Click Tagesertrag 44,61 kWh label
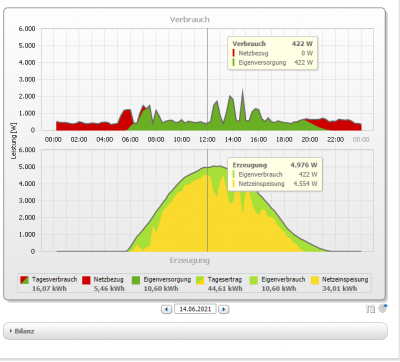The width and height of the screenshot is (400, 362). (x=225, y=284)
